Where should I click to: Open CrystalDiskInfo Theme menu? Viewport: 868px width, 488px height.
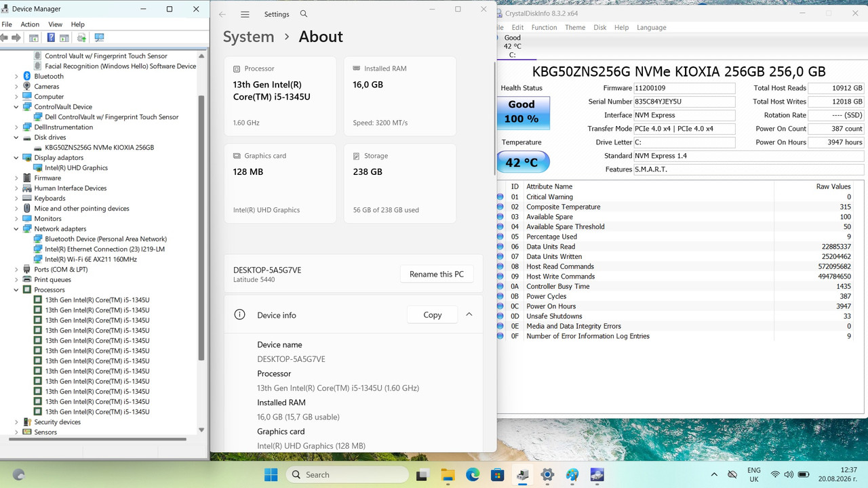pyautogui.click(x=575, y=28)
